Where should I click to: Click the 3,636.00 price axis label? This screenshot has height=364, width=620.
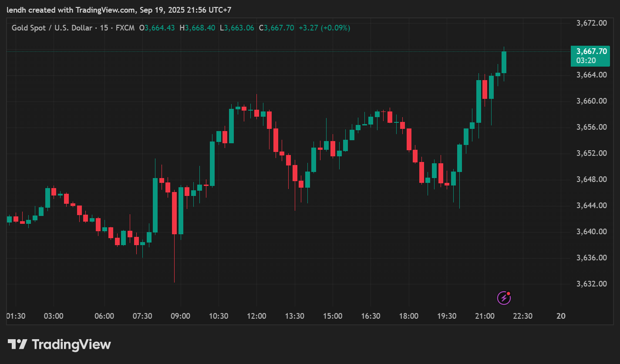[591, 258]
